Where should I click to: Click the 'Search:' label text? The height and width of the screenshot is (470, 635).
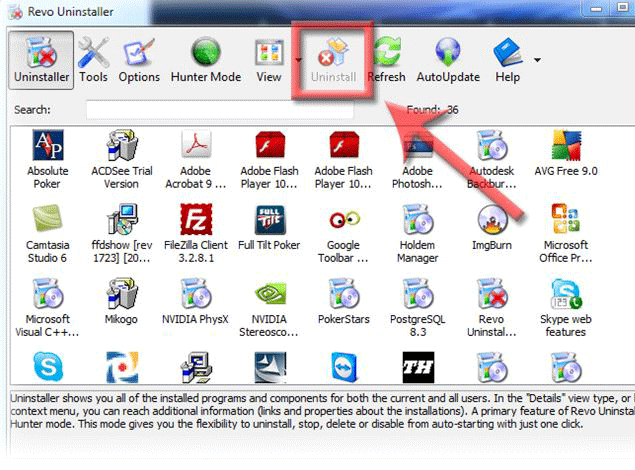tap(32, 110)
